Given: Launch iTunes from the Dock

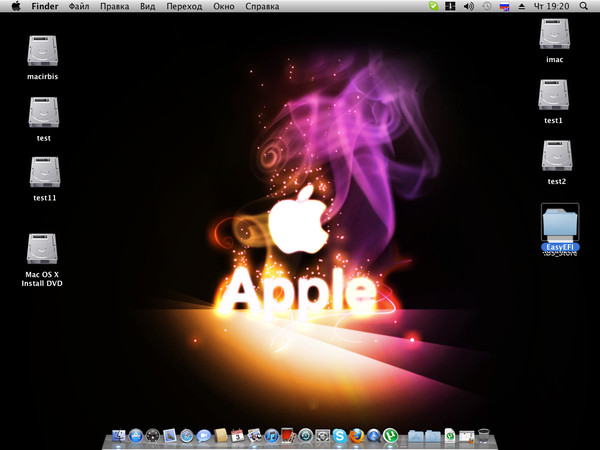Looking at the screenshot, I should coord(271,436).
